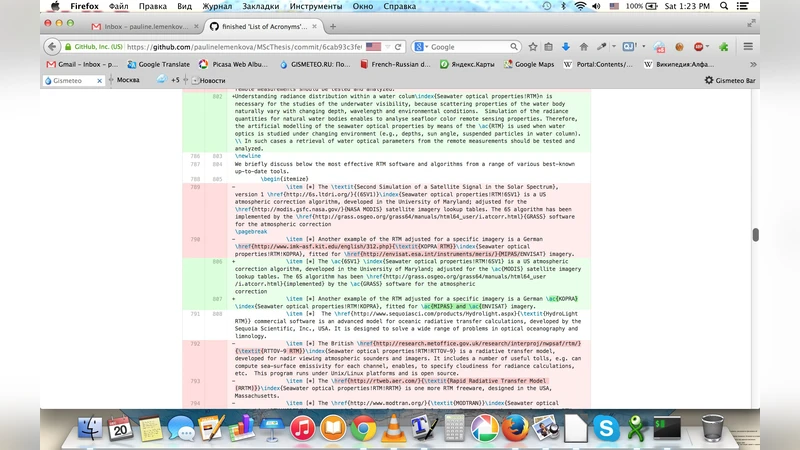Open the Правка menu
800x450 pixels.
[x=153, y=6]
